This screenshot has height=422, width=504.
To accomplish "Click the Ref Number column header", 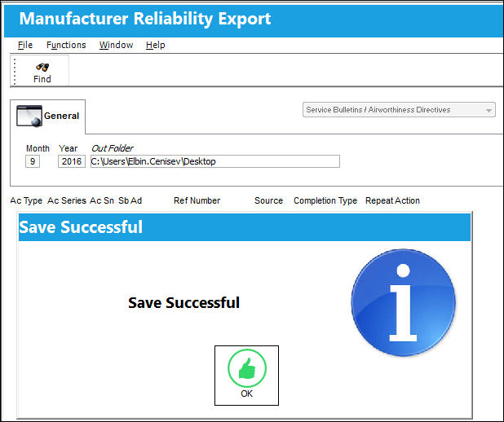I will (x=197, y=200).
